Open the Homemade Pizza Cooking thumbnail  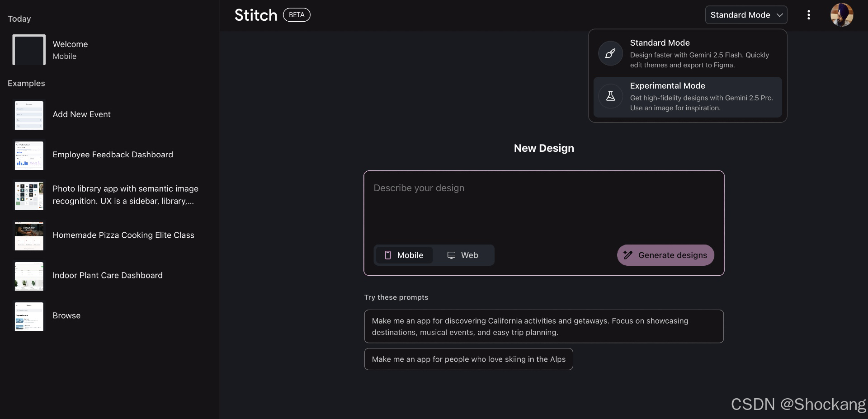click(x=29, y=235)
